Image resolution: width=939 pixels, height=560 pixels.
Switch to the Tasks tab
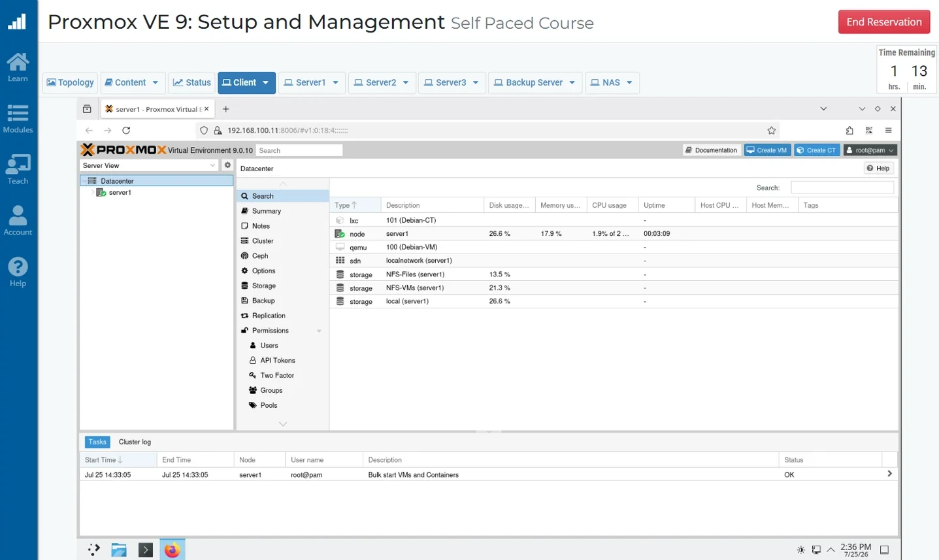coord(97,442)
